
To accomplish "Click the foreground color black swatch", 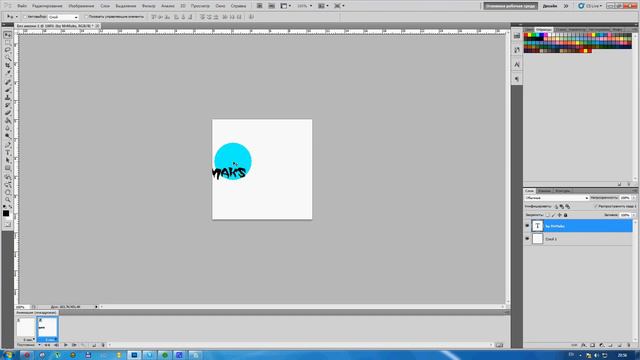I will 6,213.
